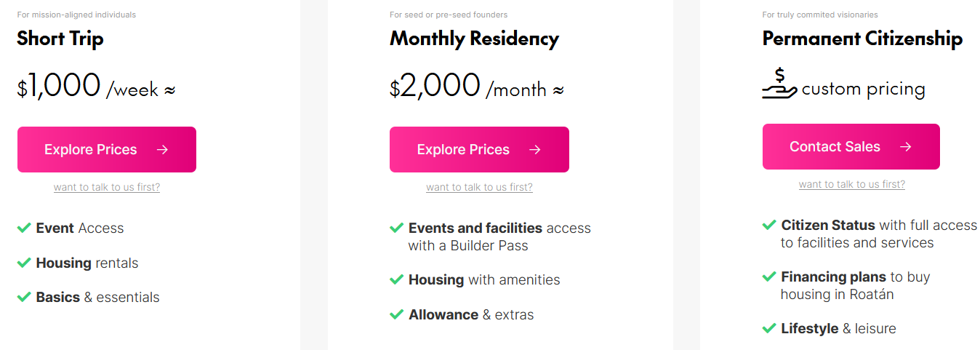Viewport: 980px width, 350px height.
Task: Click the checkmark beside Financing plans
Action: (x=769, y=277)
